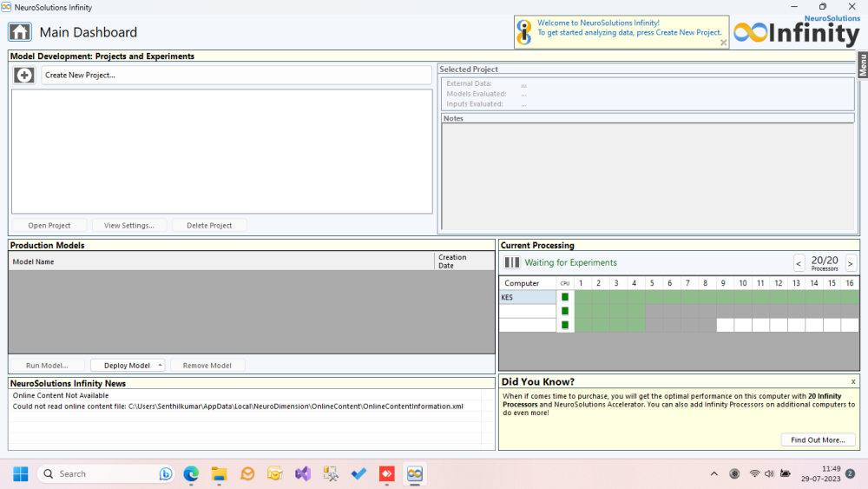
Task: Click the info icon in welcome banner
Action: point(524,32)
